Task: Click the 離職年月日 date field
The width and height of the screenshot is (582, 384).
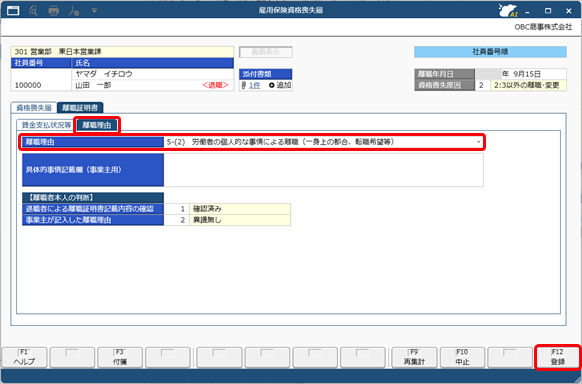Action: [x=520, y=74]
